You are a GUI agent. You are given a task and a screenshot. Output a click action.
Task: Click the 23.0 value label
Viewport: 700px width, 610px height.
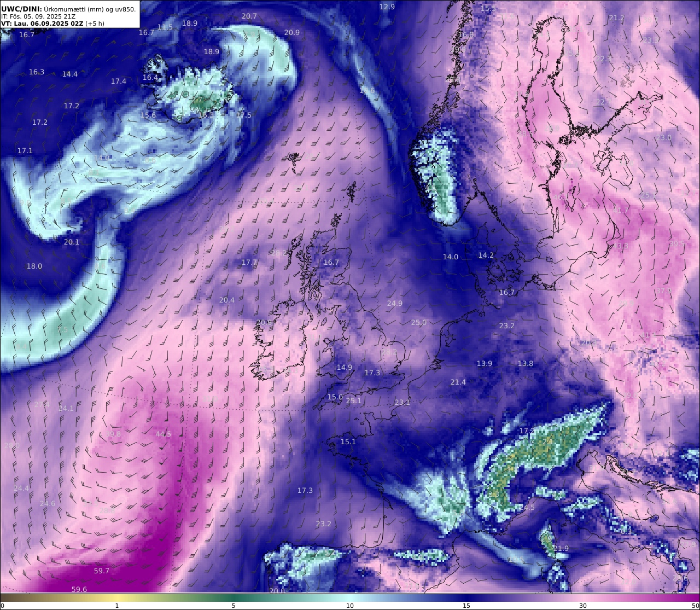(x=664, y=137)
